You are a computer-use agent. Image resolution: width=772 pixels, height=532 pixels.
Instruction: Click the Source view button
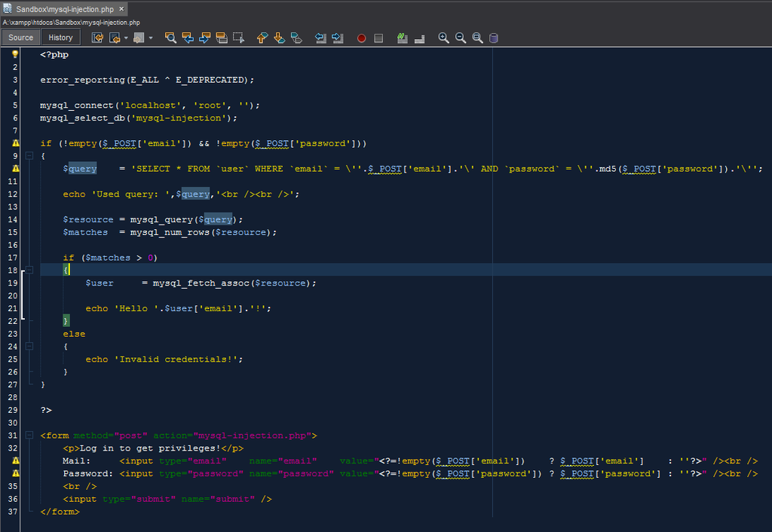tap(20, 36)
